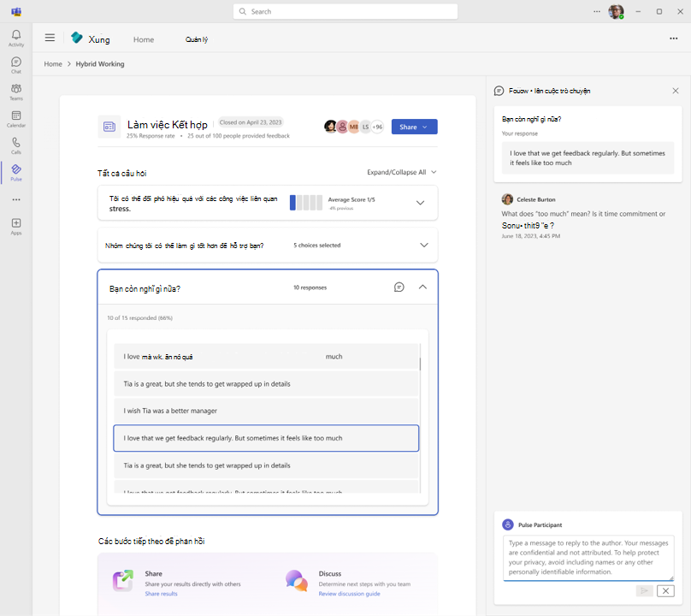Close the conversation side panel

tap(675, 91)
